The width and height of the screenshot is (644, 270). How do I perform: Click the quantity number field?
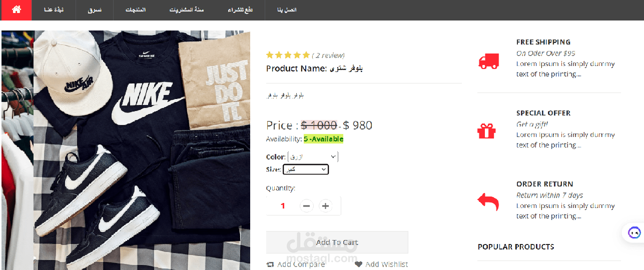point(283,205)
